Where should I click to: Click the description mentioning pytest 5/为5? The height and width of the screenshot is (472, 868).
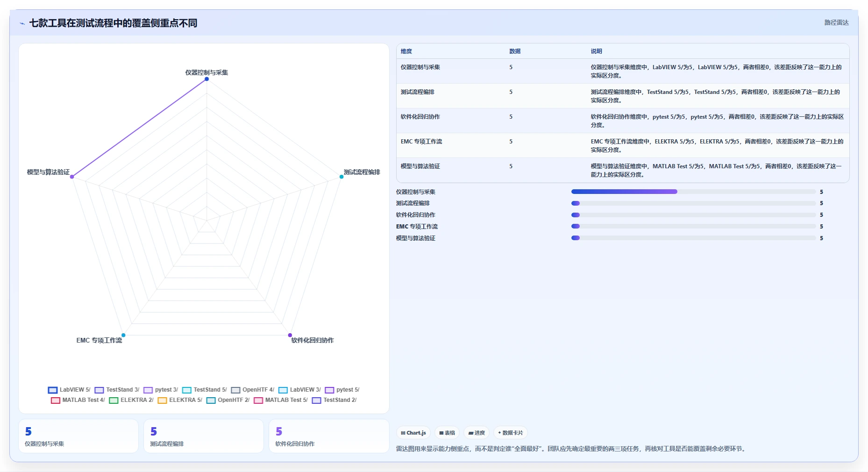pos(717,121)
